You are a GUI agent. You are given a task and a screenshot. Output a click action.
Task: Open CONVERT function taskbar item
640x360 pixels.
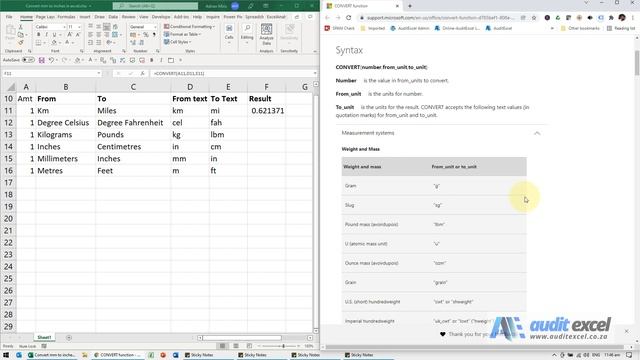(117, 355)
